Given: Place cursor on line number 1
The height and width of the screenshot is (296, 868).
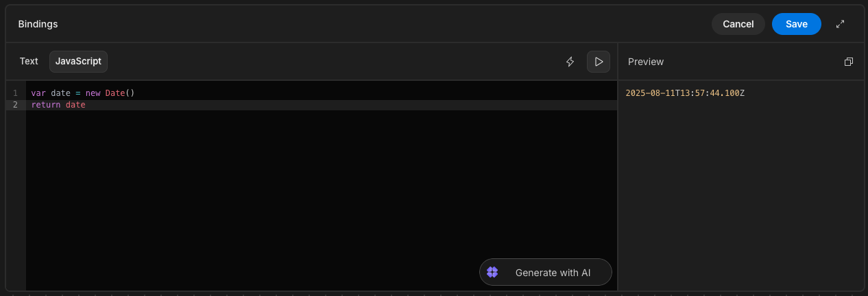Looking at the screenshot, I should click(x=15, y=92).
